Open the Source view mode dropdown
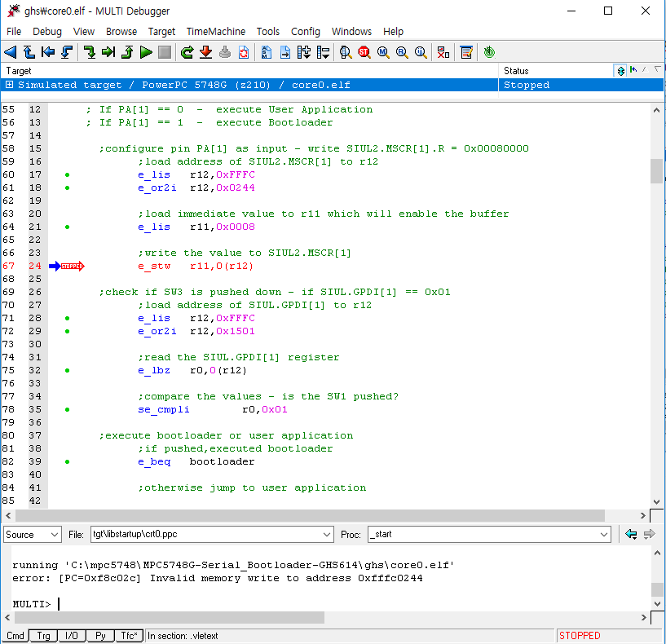Viewport: 666px width, 644px height. [x=33, y=535]
